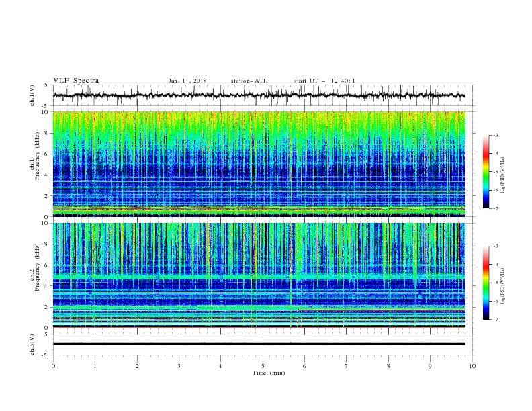This screenshot has width=532, height=411.
Task: Click the ch.1 voltage waveform trace
Action: (x=259, y=95)
